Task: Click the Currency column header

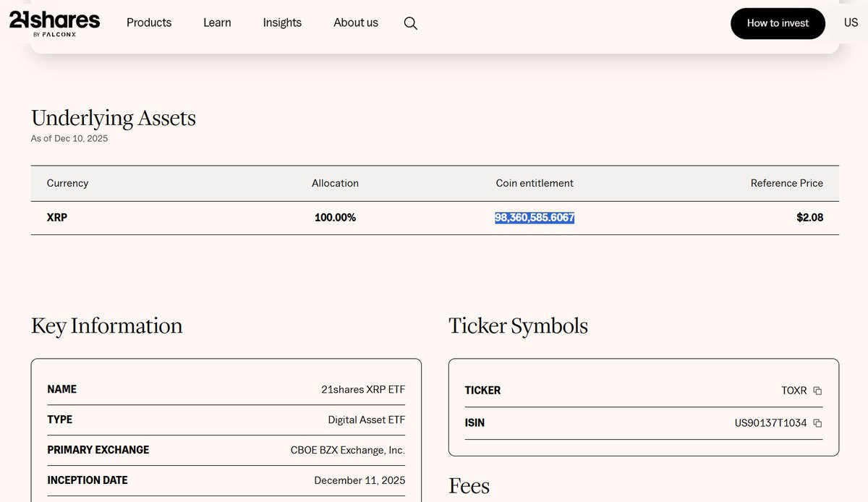Action: [x=67, y=183]
